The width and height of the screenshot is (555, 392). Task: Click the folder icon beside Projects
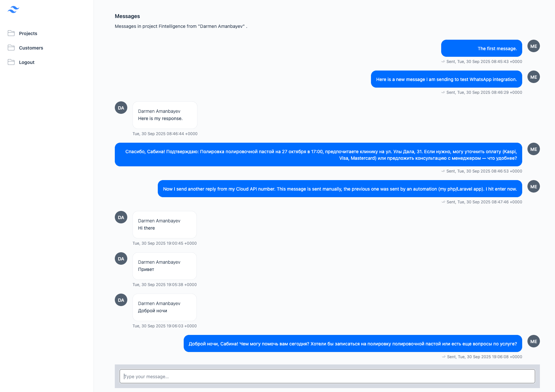11,33
